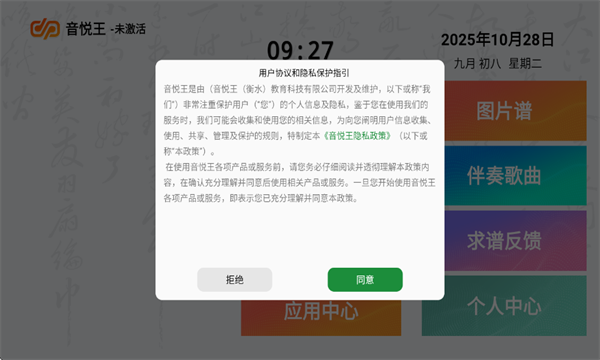Click the 同意 (Agree) button
The image size is (600, 360).
tap(365, 280)
